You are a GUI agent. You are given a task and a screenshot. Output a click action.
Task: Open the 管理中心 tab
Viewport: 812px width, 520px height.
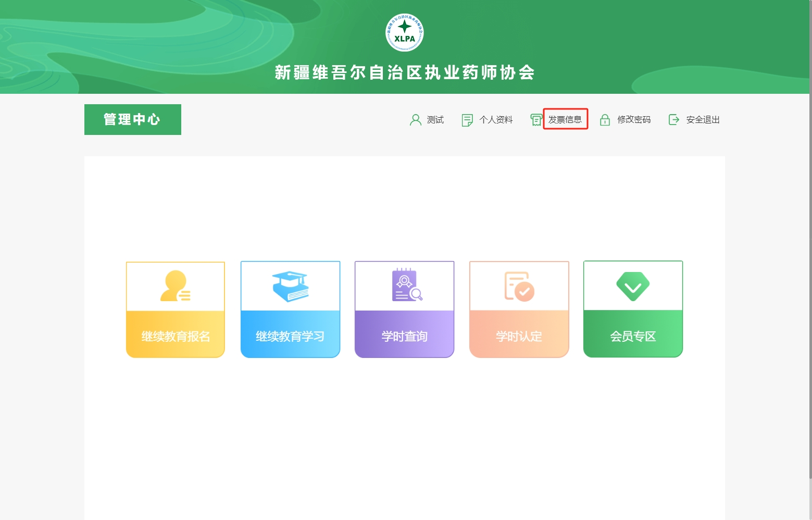[x=132, y=119]
